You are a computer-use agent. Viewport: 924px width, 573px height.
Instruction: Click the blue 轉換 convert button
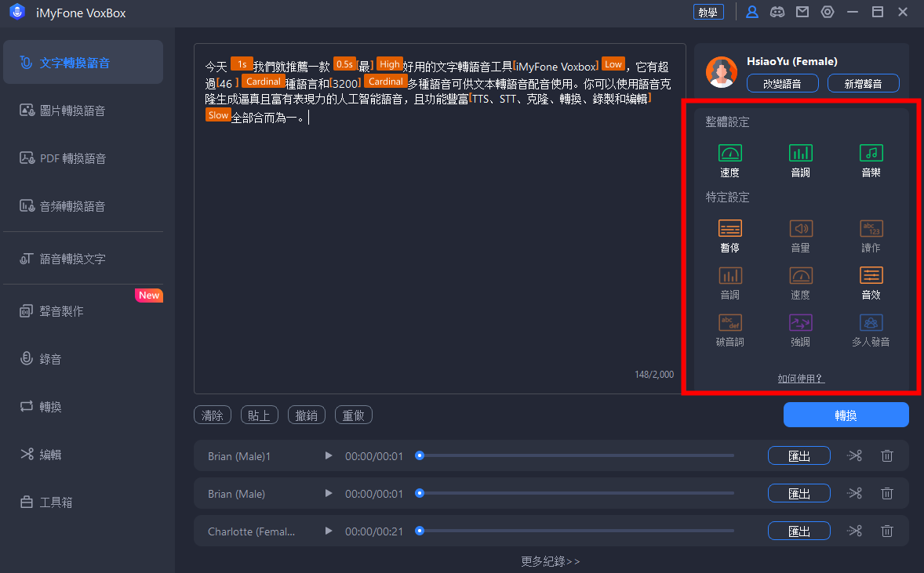[846, 415]
